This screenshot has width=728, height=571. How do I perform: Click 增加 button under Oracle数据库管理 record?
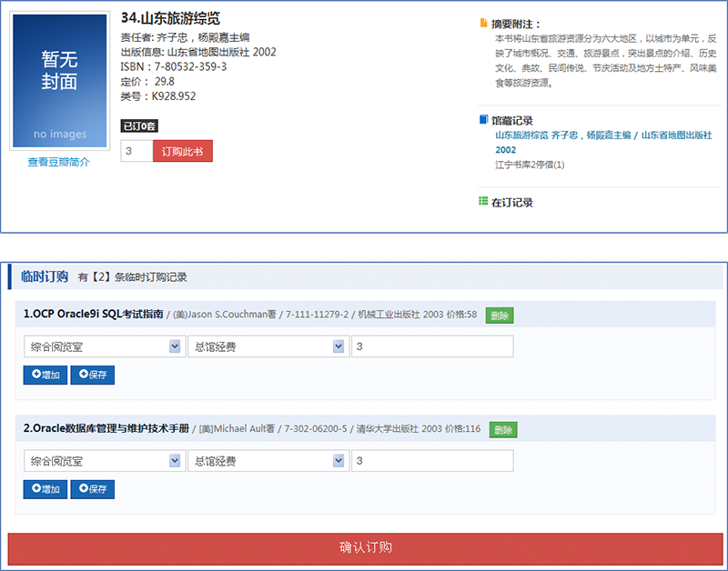pos(45,489)
